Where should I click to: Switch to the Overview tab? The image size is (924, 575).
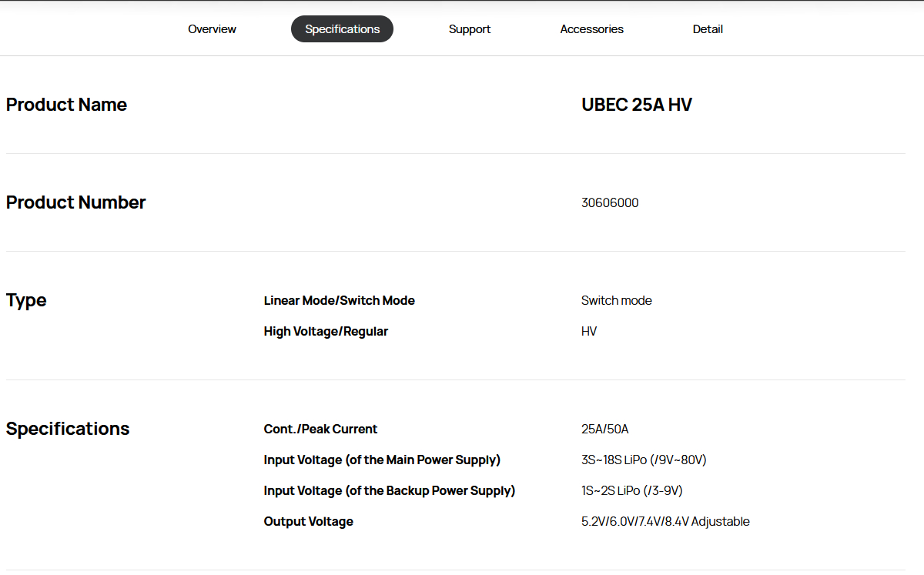(212, 29)
